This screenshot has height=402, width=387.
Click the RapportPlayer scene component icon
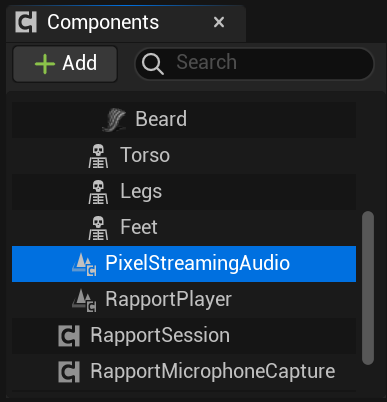pos(84,300)
